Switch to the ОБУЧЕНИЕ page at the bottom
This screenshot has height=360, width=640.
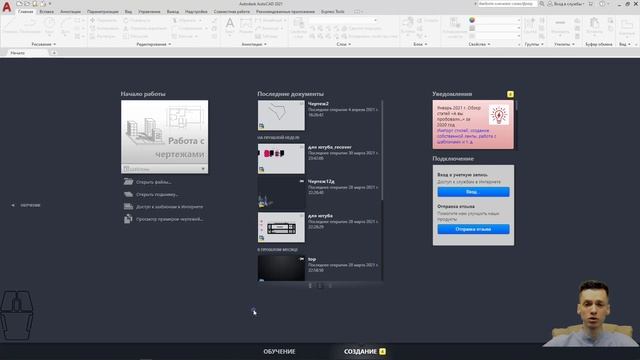click(x=279, y=351)
